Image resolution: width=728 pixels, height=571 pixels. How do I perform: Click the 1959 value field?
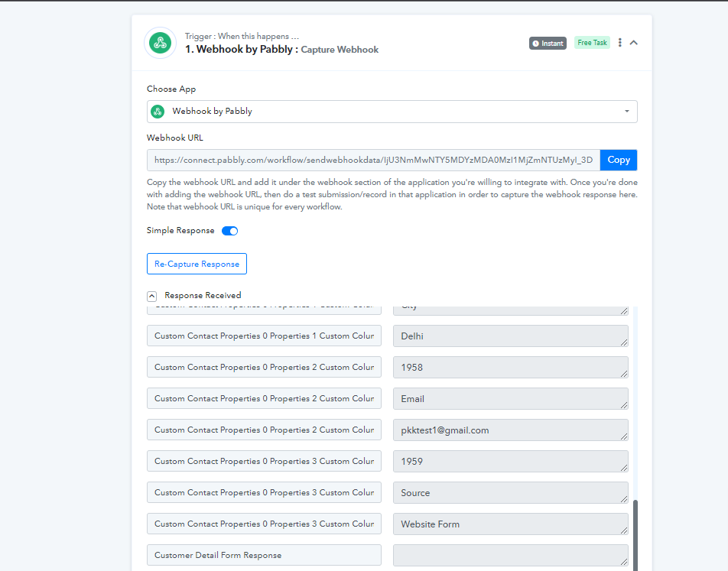click(511, 462)
